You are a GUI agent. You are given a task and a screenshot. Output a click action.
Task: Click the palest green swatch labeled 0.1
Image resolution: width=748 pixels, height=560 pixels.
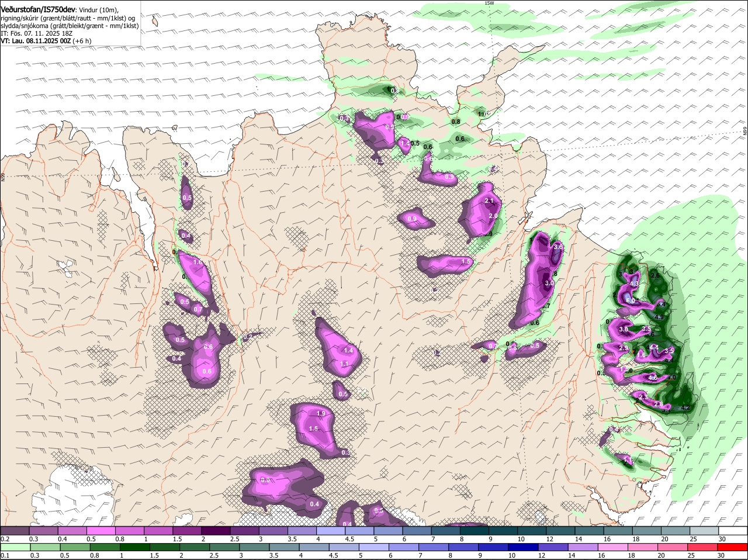click(x=15, y=548)
